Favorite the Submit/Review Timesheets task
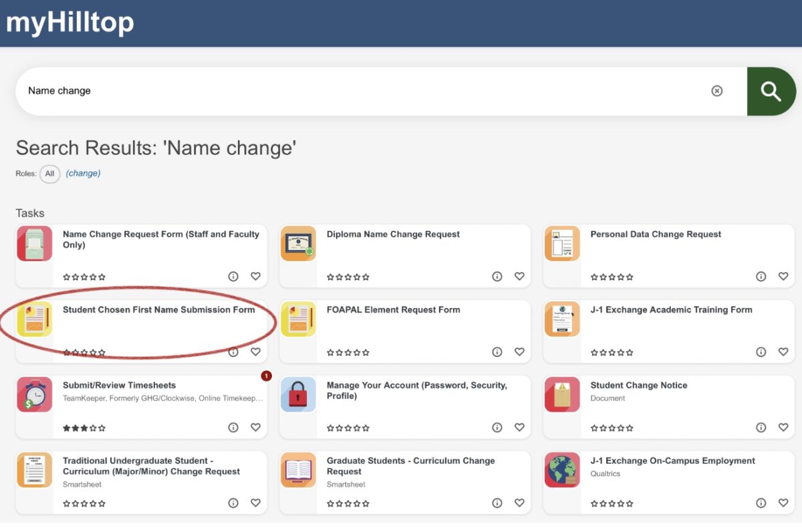802x532 pixels. pyautogui.click(x=255, y=427)
